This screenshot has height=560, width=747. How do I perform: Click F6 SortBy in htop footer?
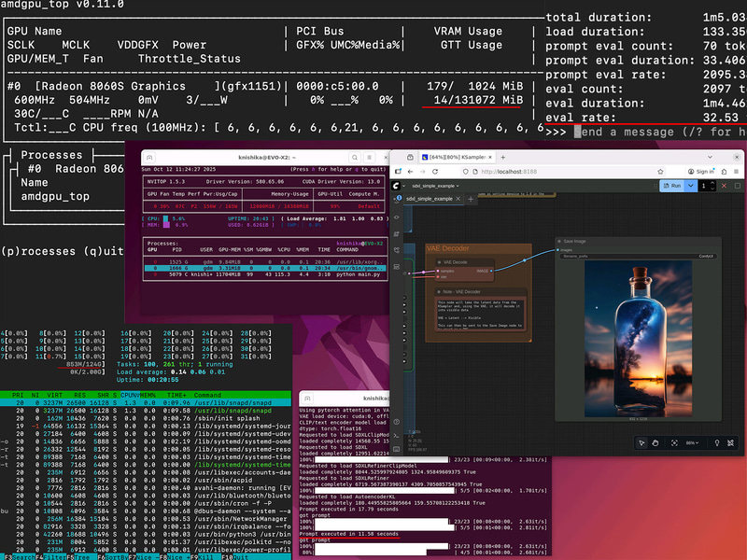point(113,556)
